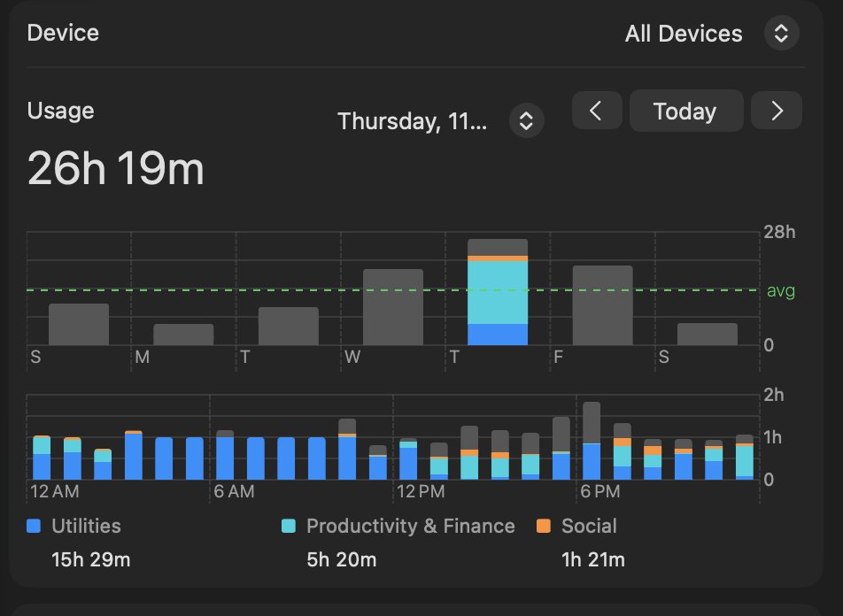Open the All Devices dropdown stepper
Image resolution: width=843 pixels, height=616 pixels.
(x=781, y=34)
